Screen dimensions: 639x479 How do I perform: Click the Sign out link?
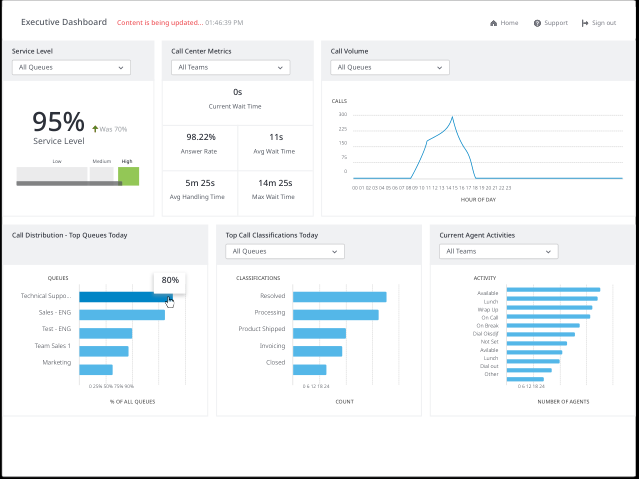(x=603, y=22)
